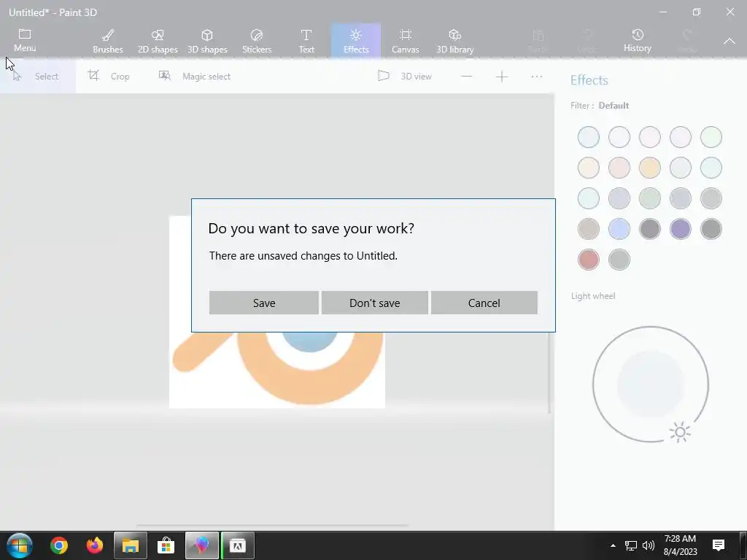Toggle 3D view
Screen dimensions: 747x560
(x=404, y=76)
